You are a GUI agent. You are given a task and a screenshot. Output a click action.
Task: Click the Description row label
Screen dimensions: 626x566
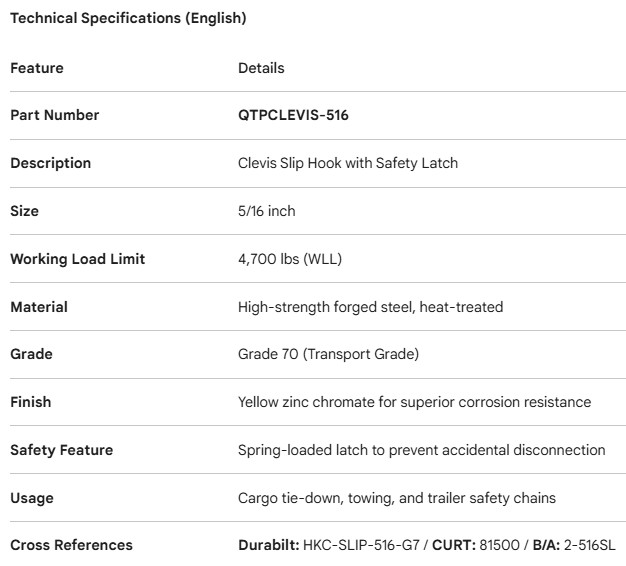pos(50,163)
